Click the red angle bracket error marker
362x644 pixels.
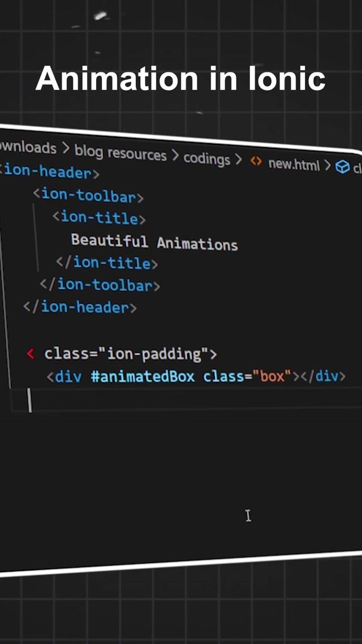(30, 354)
